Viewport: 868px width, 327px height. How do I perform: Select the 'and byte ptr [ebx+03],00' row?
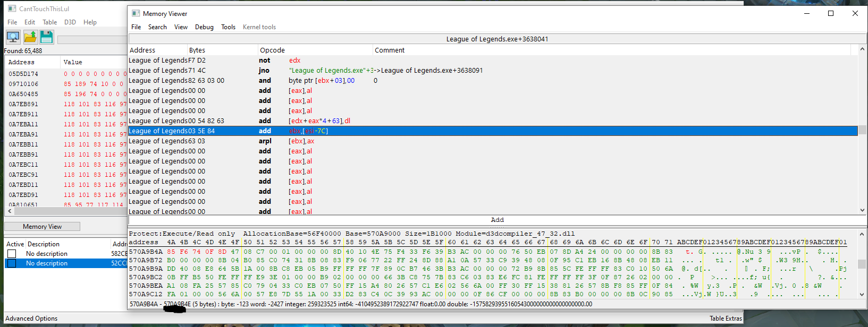click(493, 81)
